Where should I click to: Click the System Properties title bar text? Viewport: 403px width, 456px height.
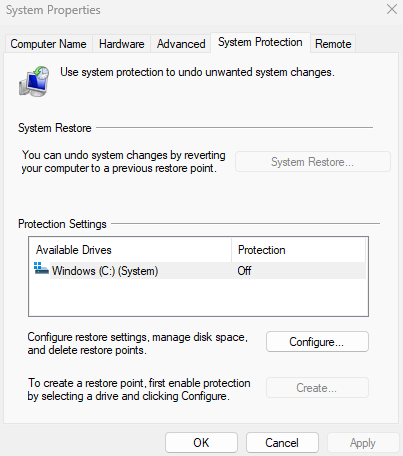click(x=53, y=10)
